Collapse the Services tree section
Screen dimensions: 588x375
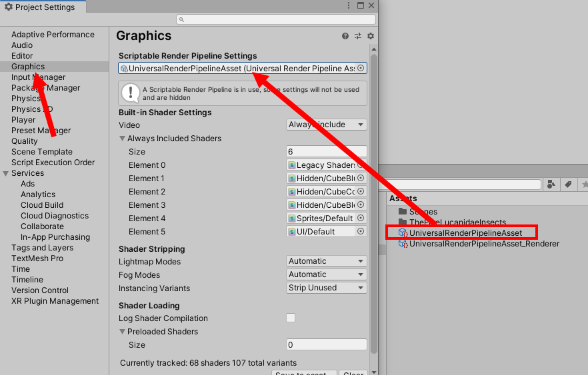[x=5, y=173]
